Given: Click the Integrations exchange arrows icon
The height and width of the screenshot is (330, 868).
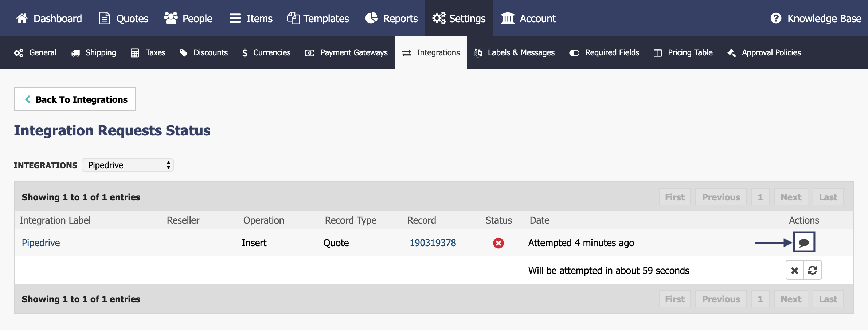Looking at the screenshot, I should click(407, 53).
